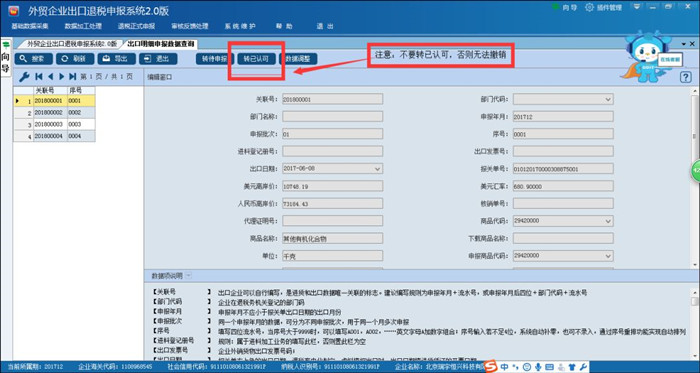Open the 数据加工处理 menu
700x373 pixels.
(x=83, y=26)
